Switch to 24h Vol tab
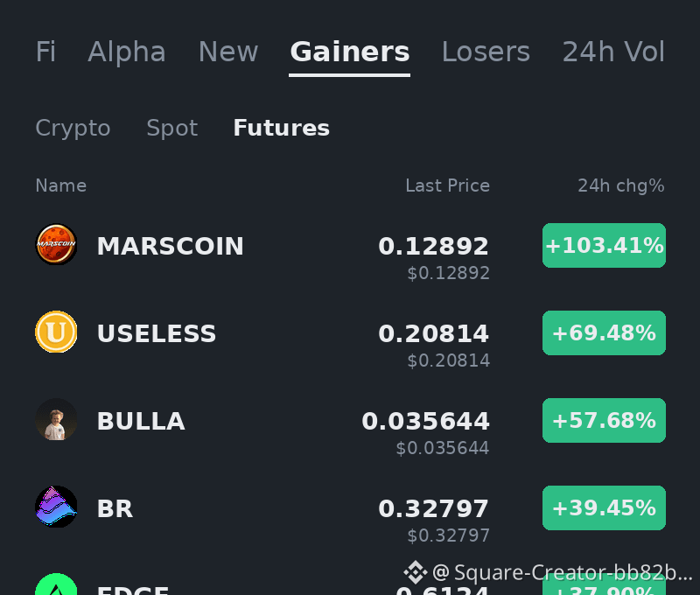700x595 pixels. (613, 52)
